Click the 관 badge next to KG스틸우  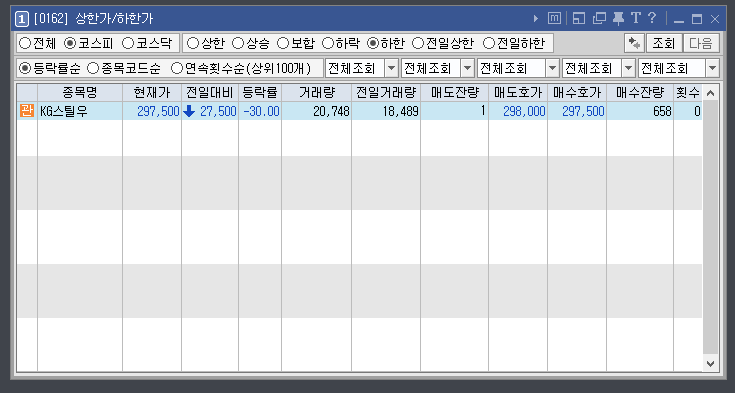27,111
